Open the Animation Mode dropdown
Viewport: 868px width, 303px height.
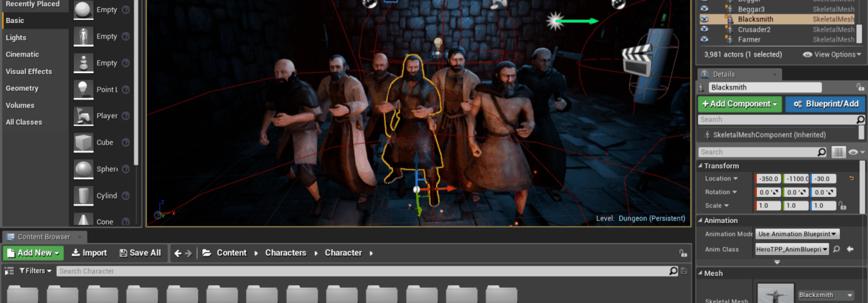(x=798, y=234)
